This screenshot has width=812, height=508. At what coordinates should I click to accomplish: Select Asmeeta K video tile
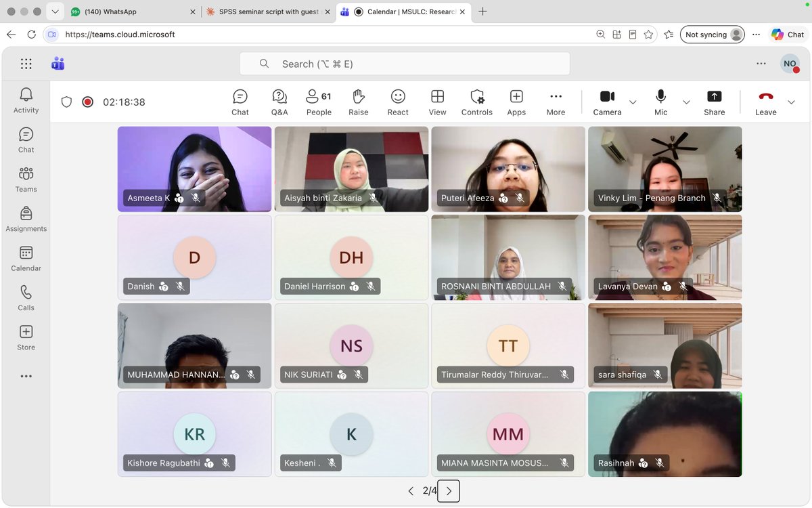tap(194, 169)
